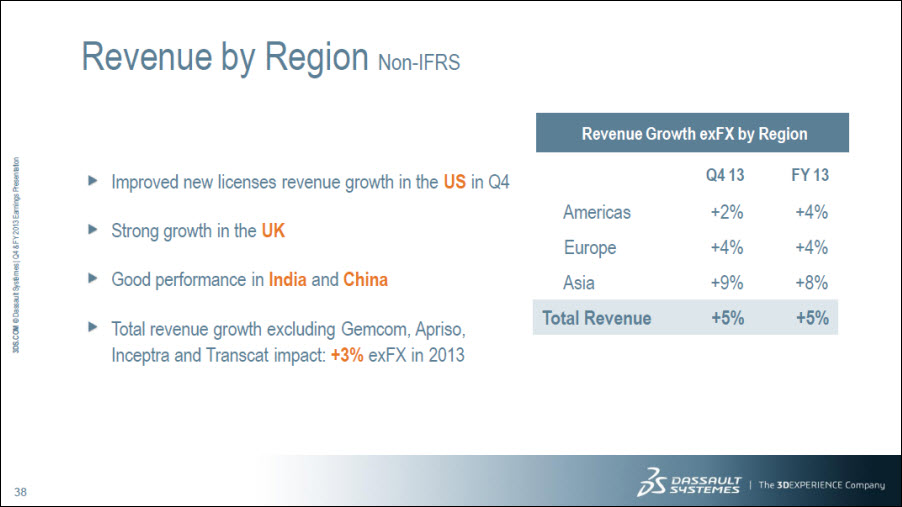Click the 'Q4 13' column header
Viewport: 902px width, 507px height.
725,175
